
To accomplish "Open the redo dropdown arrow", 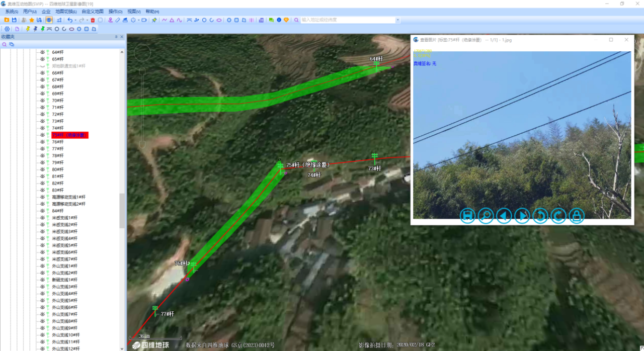I will (87, 20).
